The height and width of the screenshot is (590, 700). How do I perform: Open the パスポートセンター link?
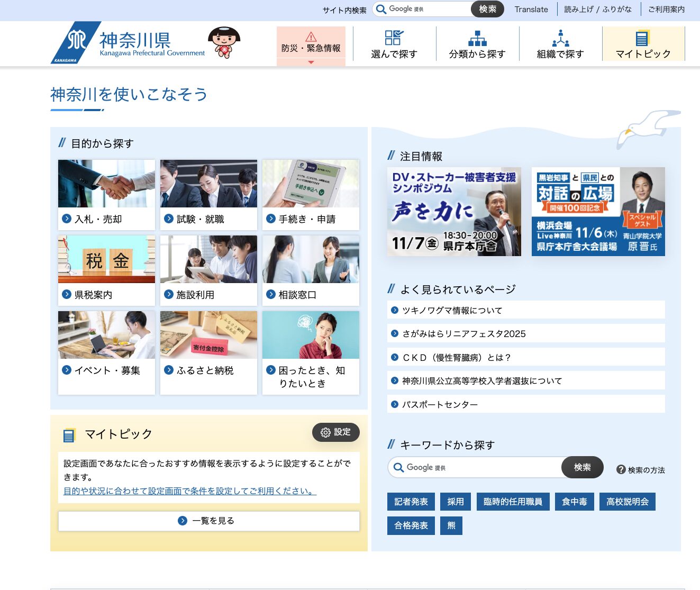[440, 405]
